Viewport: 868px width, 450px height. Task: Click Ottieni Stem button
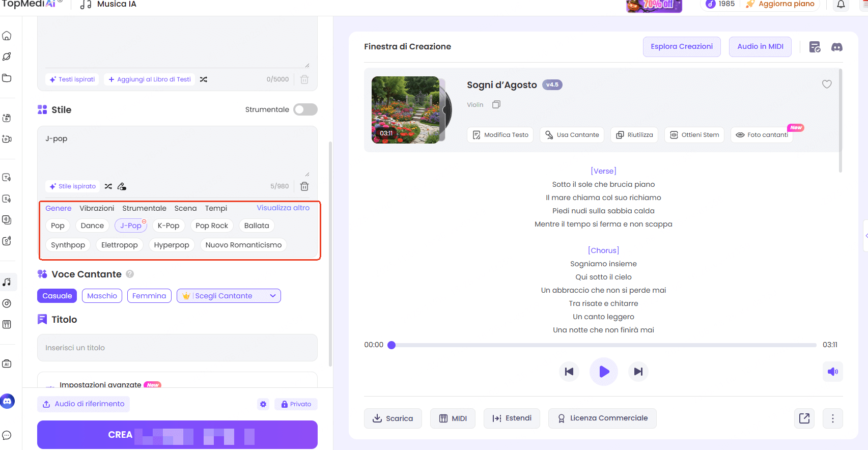click(694, 135)
